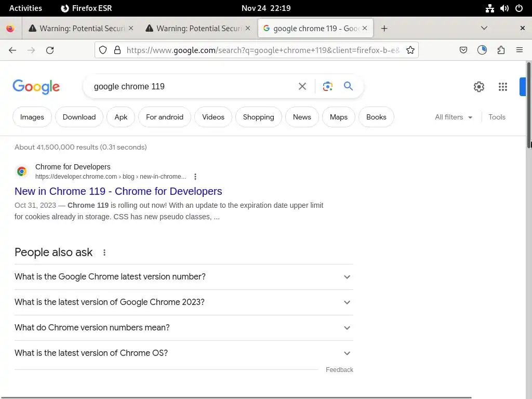Switch to the first Warning tab
This screenshot has width=532, height=399.
[81, 29]
